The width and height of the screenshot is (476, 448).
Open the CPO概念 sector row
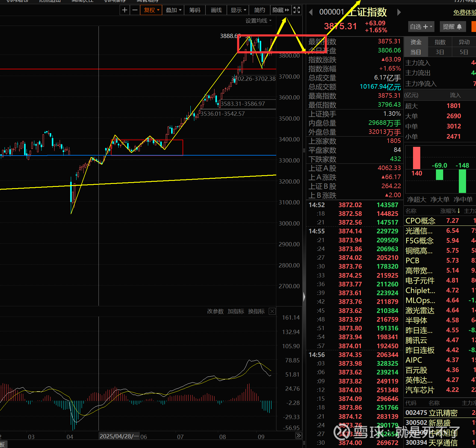[x=440, y=221]
